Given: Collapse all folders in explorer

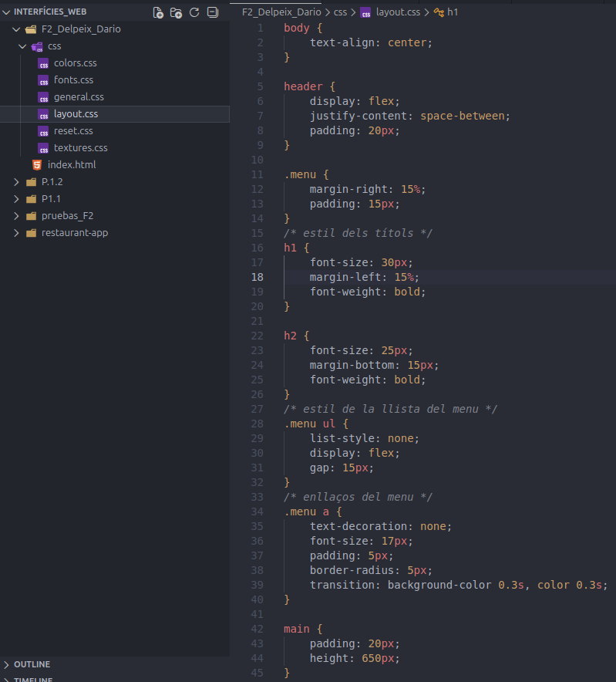Looking at the screenshot, I should [213, 12].
